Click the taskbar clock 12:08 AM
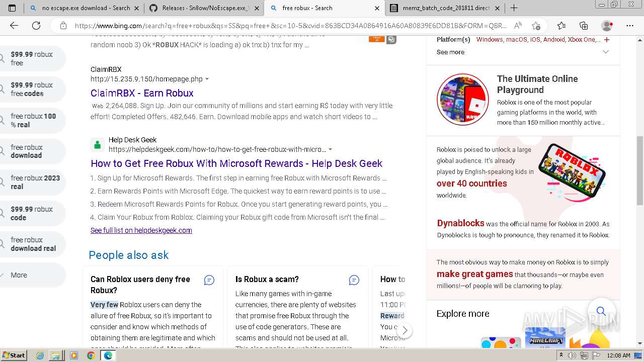644x362 pixels. point(618,355)
